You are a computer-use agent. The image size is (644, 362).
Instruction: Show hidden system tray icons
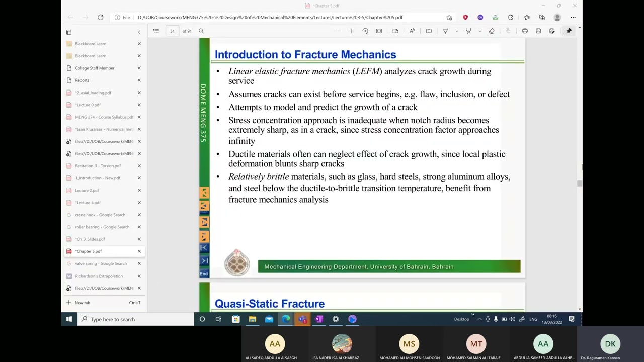click(479, 319)
